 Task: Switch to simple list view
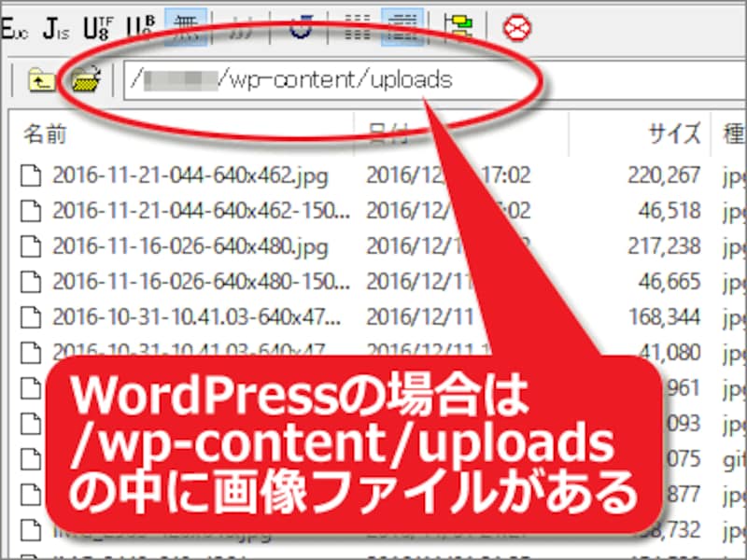(358, 28)
